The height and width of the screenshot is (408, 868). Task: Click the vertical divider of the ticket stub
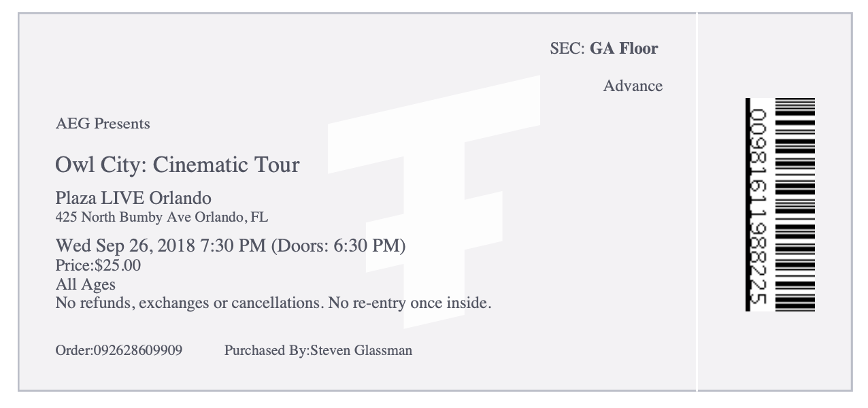coord(697,202)
